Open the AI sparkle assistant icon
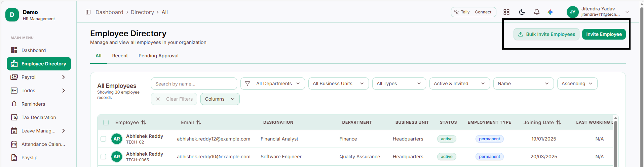This screenshot has width=644, height=167. pyautogui.click(x=550, y=12)
